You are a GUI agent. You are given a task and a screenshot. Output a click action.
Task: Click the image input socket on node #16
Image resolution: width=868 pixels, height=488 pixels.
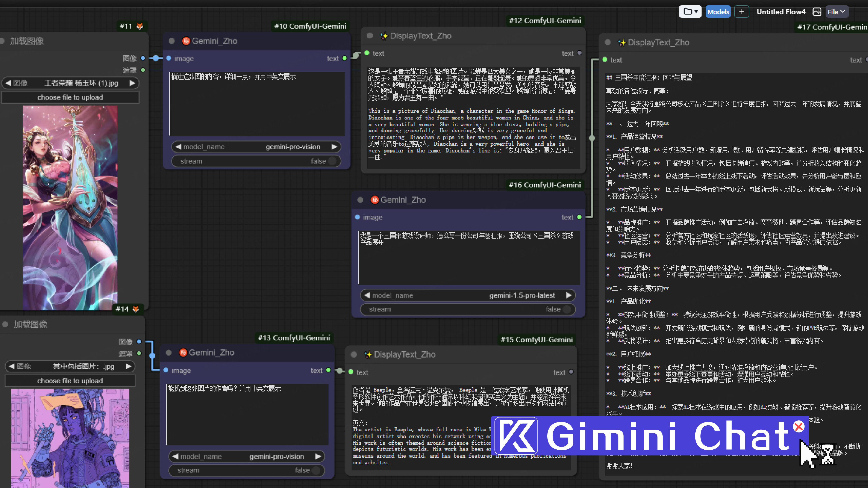click(358, 217)
